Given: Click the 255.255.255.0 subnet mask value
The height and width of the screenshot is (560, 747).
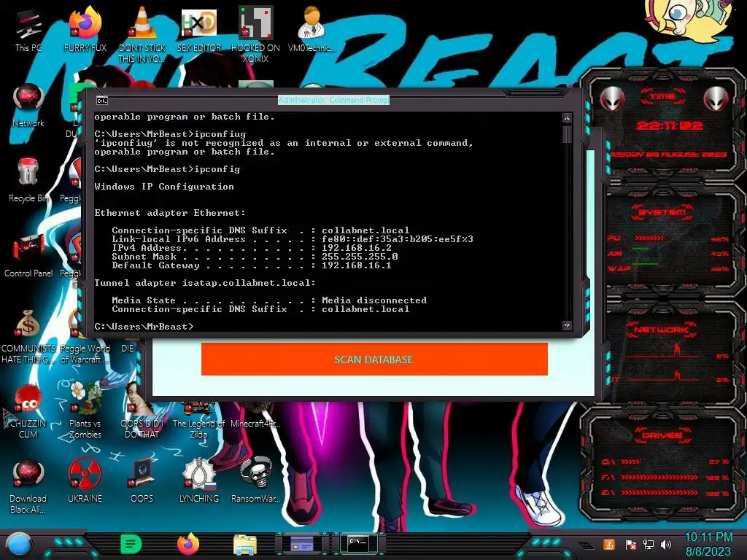Looking at the screenshot, I should [x=360, y=256].
